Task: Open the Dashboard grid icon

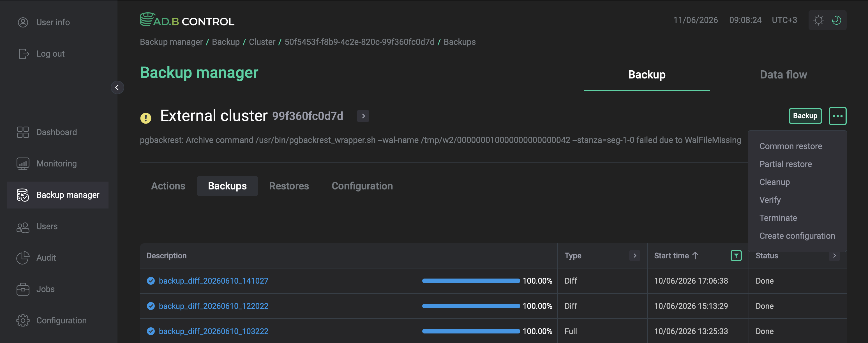Action: point(23,132)
